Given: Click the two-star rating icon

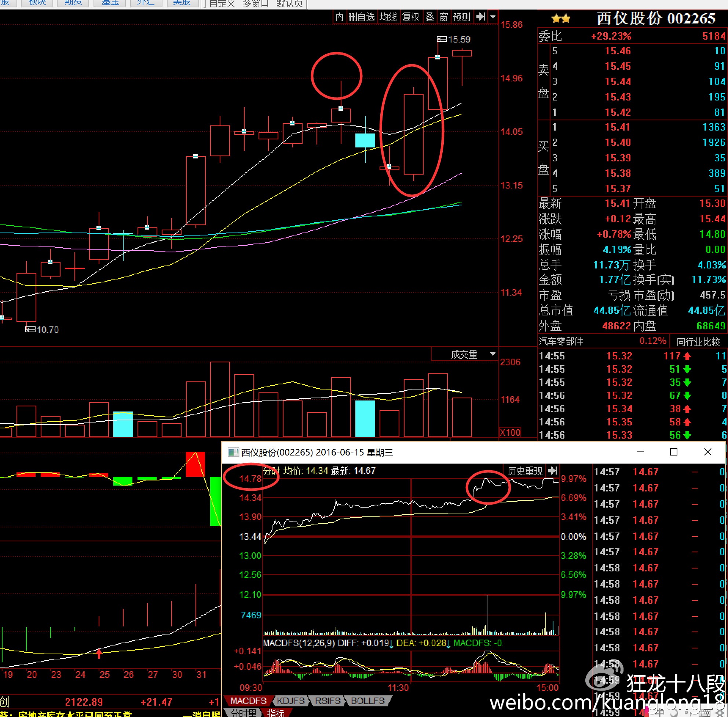Looking at the screenshot, I should click(x=561, y=18).
